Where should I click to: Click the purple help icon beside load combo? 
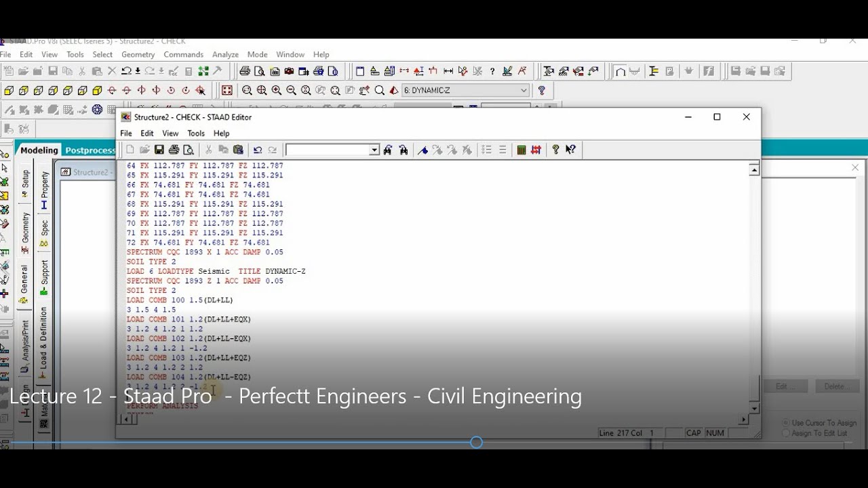pyautogui.click(x=542, y=90)
